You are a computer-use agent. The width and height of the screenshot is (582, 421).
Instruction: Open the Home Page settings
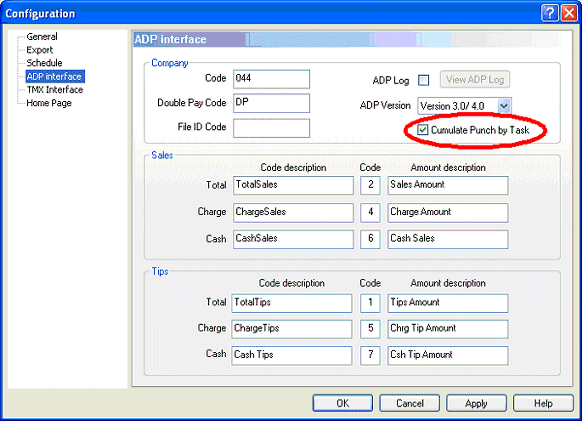(49, 103)
